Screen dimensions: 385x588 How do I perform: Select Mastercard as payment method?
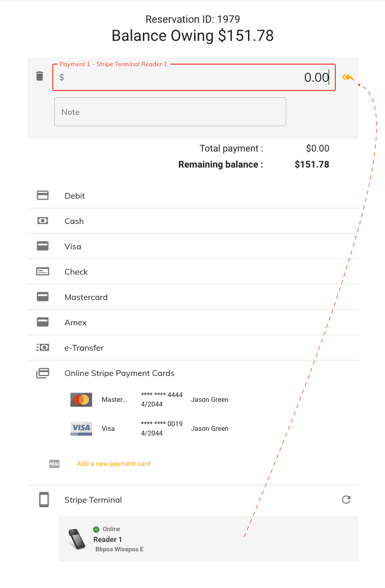point(193,297)
